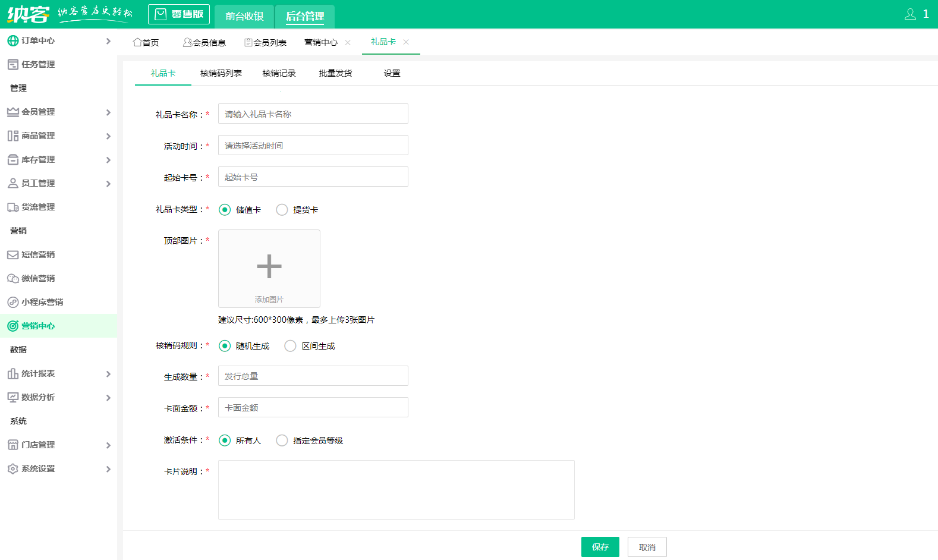Expand the 系统设置 sidebar section
Screen dimensions: 938x560
click(108, 469)
